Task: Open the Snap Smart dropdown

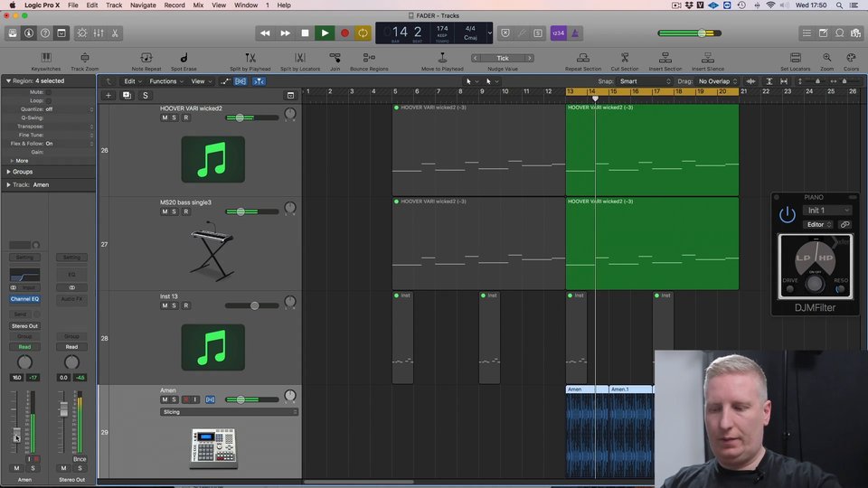Action: tap(645, 81)
